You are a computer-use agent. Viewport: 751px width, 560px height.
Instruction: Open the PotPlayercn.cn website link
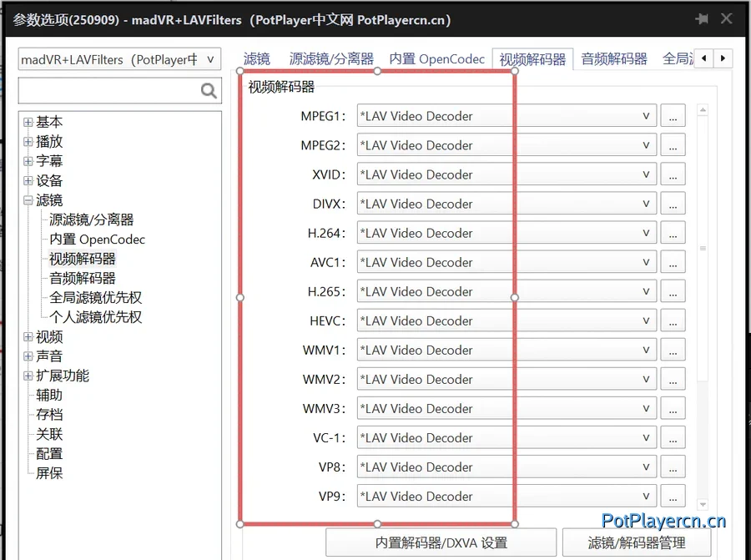pos(664,521)
